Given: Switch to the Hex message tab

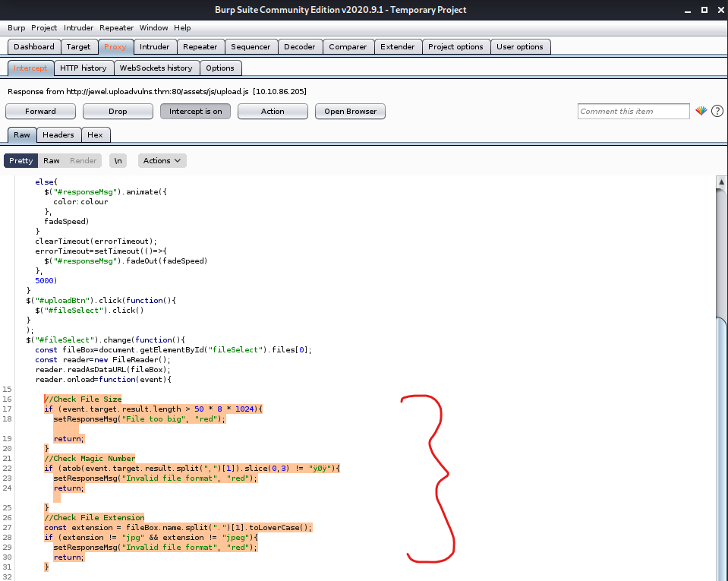Looking at the screenshot, I should tap(95, 135).
